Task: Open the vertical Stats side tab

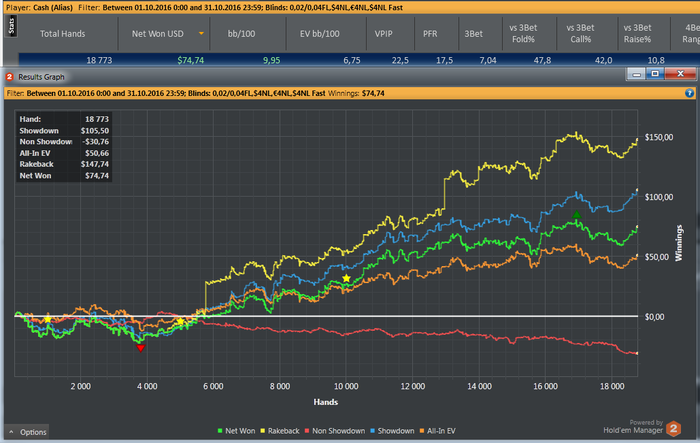Action: click(12, 26)
